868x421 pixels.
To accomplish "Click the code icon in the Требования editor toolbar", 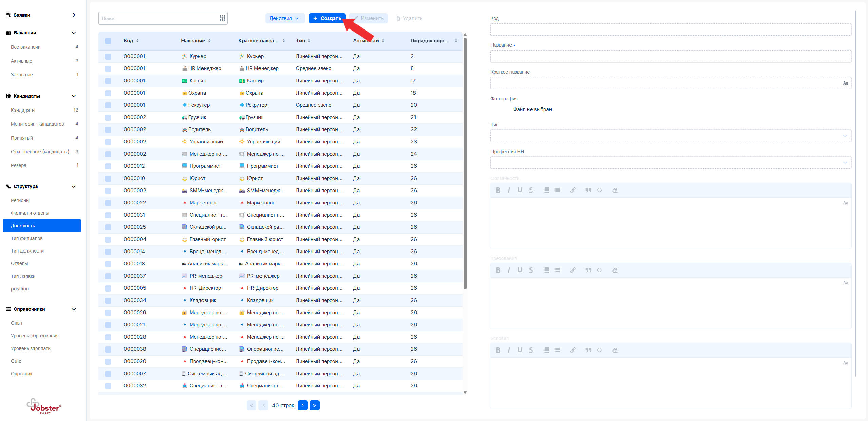I will (599, 270).
